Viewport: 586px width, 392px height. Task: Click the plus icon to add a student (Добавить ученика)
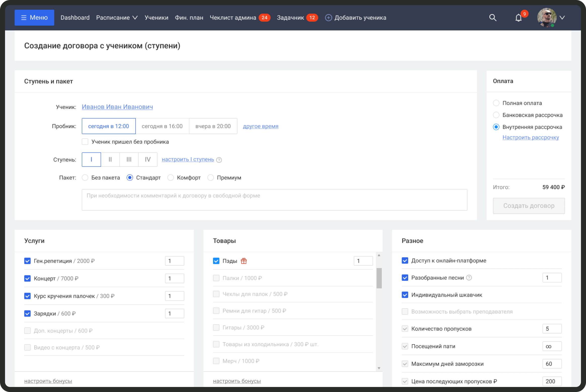328,18
